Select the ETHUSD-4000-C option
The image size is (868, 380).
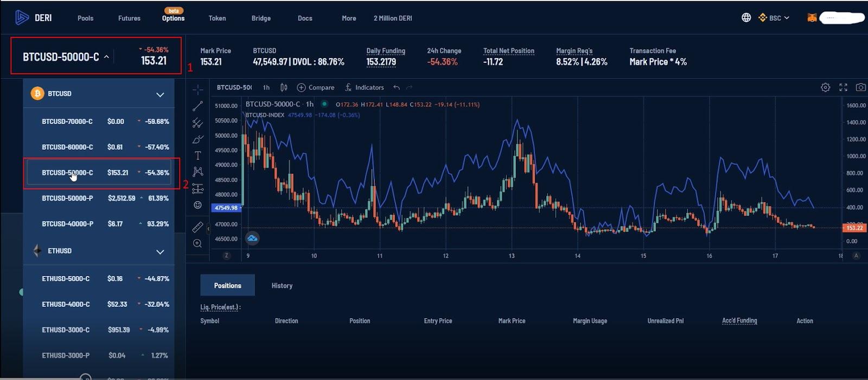click(99, 304)
